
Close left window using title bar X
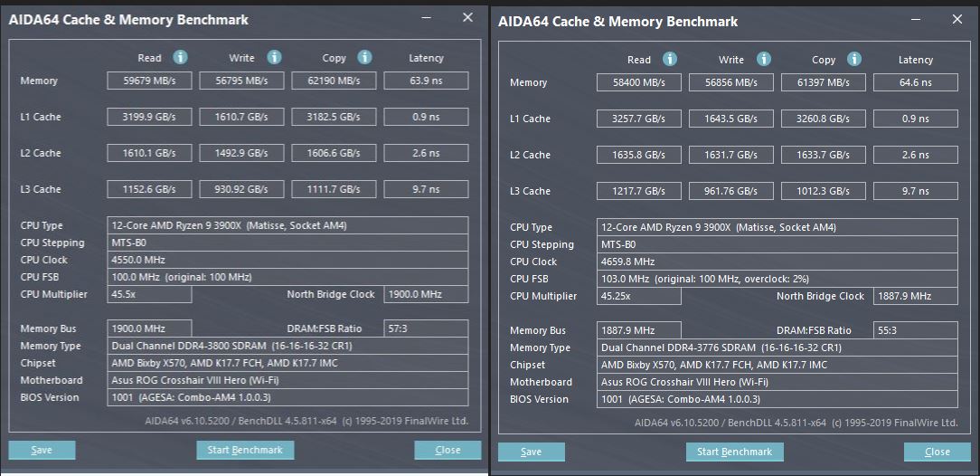(x=467, y=17)
